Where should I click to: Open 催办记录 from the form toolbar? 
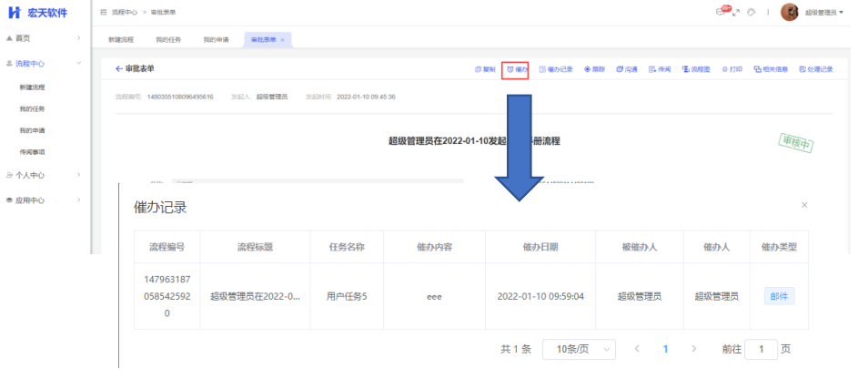pyautogui.click(x=556, y=69)
